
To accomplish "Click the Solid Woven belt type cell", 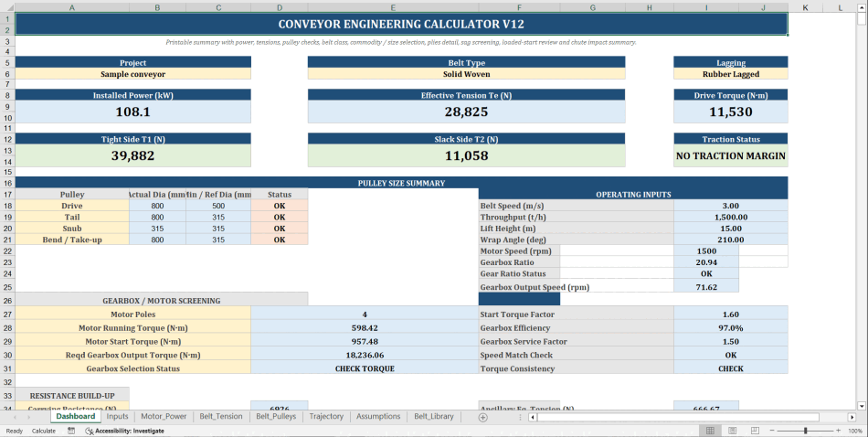I will 466,74.
